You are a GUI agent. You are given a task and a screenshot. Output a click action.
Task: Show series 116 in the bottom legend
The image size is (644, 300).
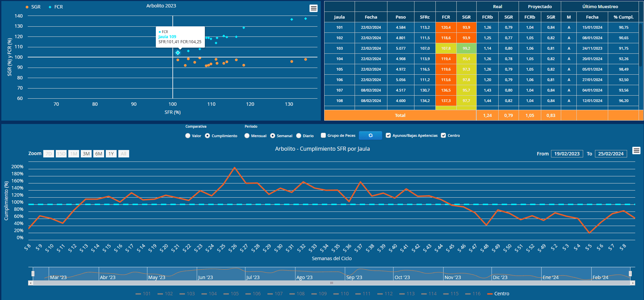[x=473, y=294]
